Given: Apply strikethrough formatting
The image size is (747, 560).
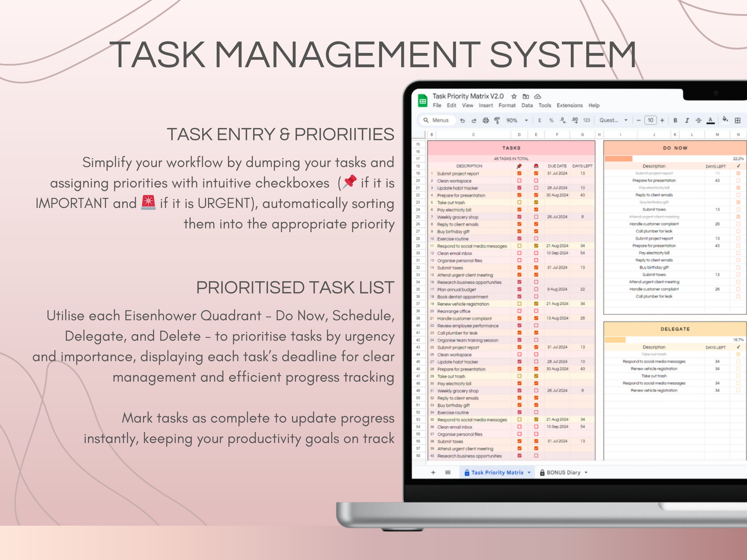Looking at the screenshot, I should coord(698,121).
